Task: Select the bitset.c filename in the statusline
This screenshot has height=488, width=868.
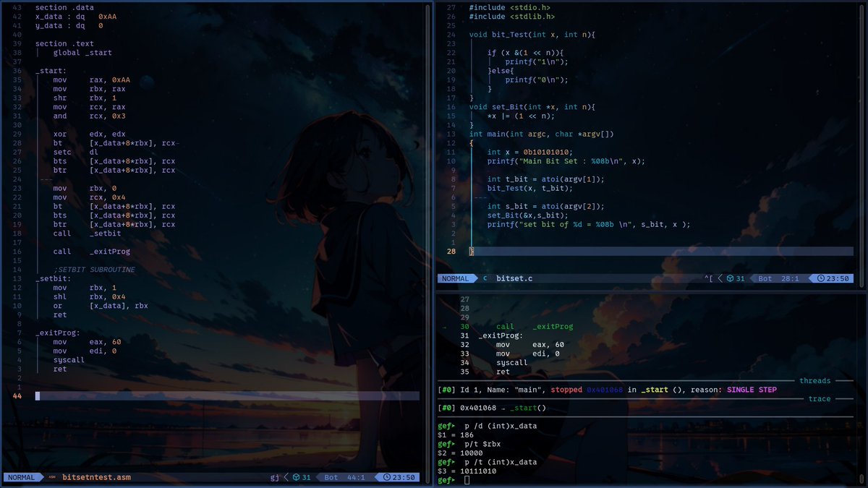Action: click(x=515, y=278)
